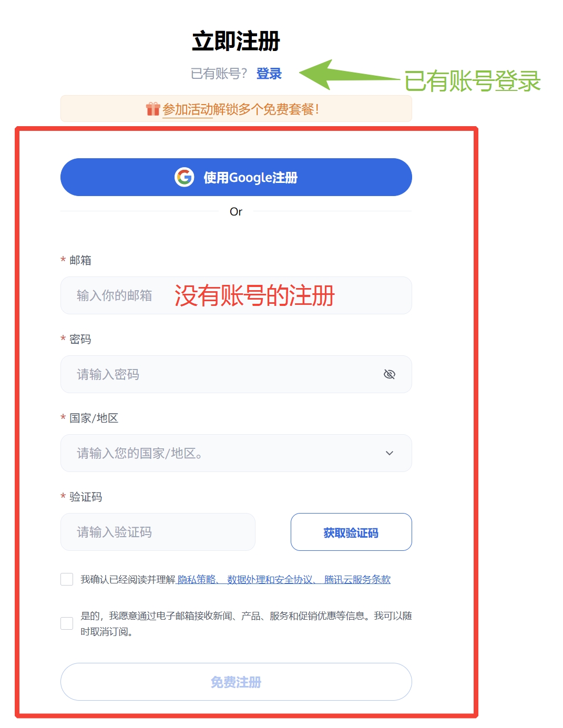Image resolution: width=563 pixels, height=728 pixels.
Task: Click the promotional banner bar
Action: [x=236, y=109]
